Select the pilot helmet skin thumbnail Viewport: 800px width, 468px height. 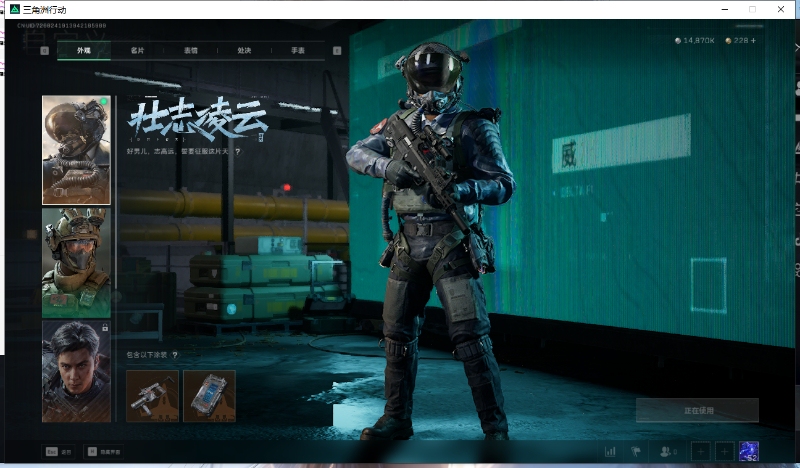pyautogui.click(x=76, y=150)
